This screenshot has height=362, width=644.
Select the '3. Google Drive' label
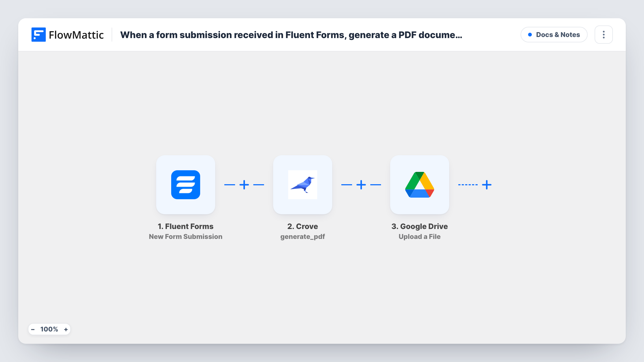pyautogui.click(x=420, y=226)
